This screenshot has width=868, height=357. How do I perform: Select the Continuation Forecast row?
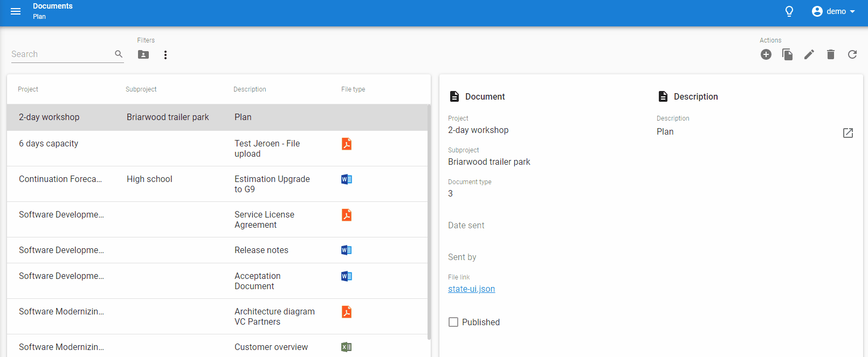[217, 184]
